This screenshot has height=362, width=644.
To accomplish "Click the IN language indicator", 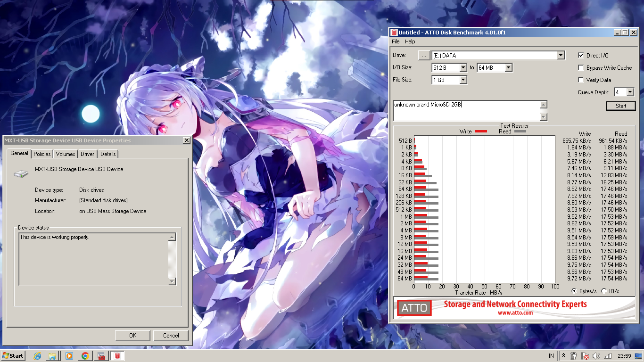I will pos(551,356).
